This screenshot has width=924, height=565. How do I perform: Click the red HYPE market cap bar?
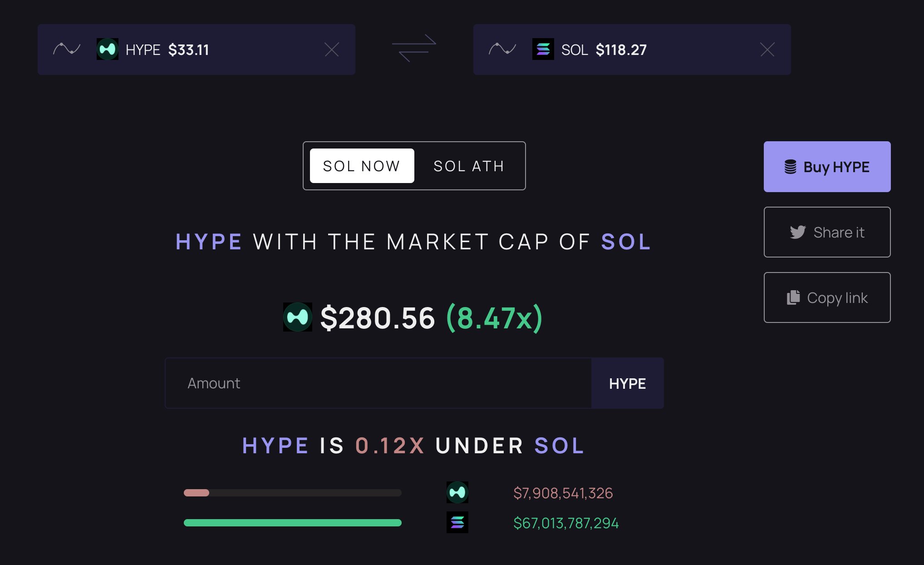tap(197, 493)
